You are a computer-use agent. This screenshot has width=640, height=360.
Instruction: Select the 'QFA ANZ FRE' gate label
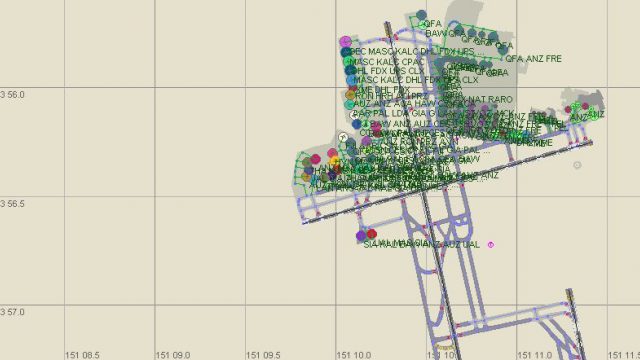(533, 59)
